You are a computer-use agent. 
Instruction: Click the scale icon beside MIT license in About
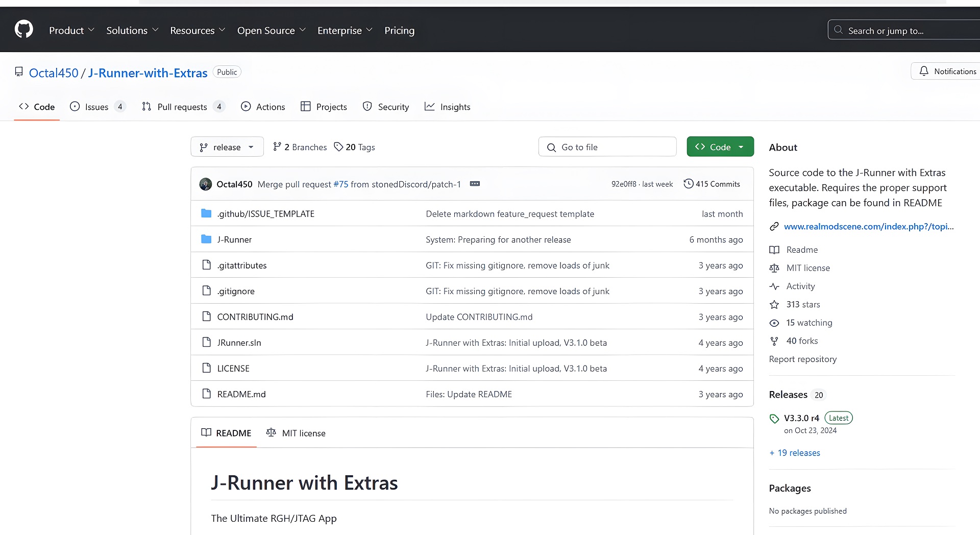pyautogui.click(x=774, y=268)
